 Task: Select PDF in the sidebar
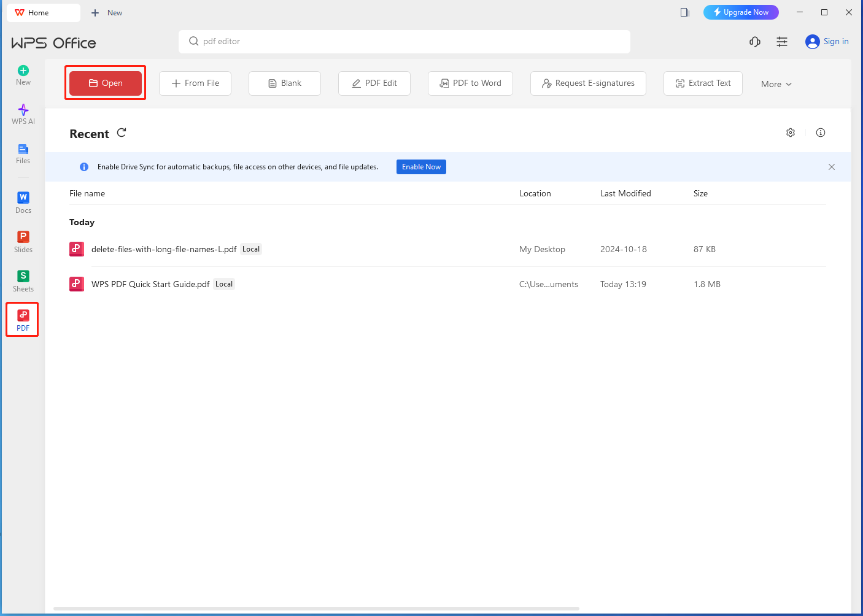[x=23, y=320]
